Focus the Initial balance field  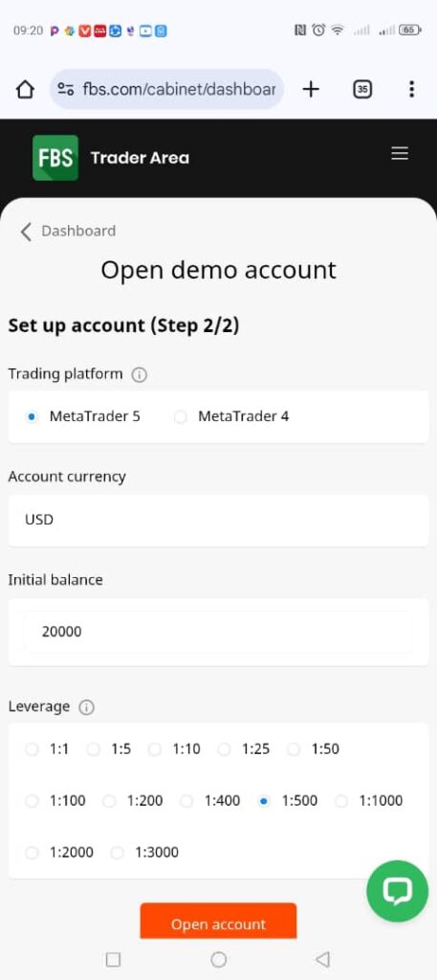218,632
